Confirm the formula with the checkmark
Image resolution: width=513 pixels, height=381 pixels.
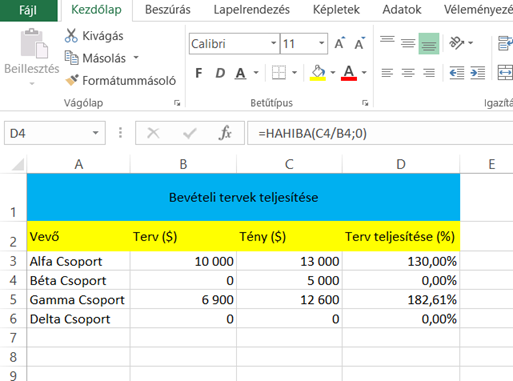click(189, 133)
